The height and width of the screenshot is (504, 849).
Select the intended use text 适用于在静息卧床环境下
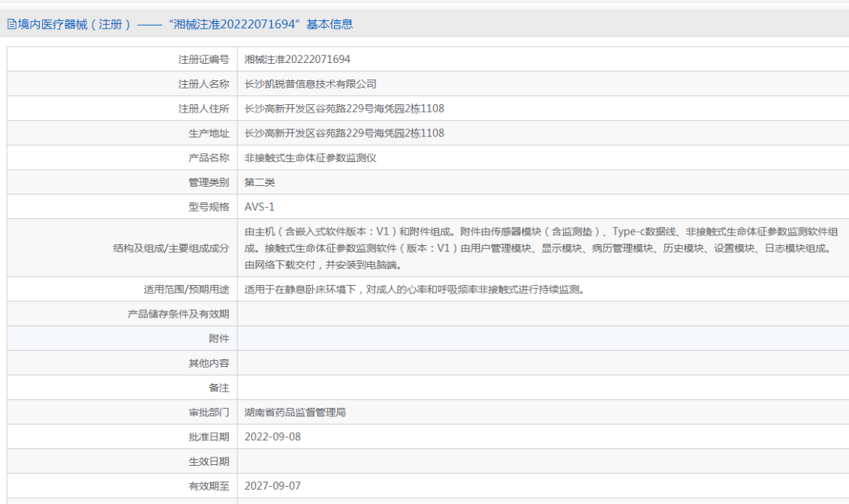(x=415, y=289)
